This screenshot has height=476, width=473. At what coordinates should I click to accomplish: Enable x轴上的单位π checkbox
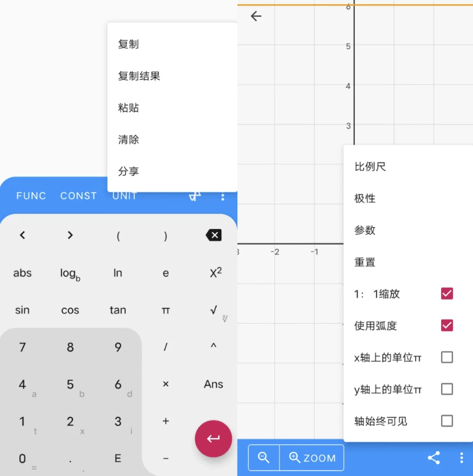click(x=446, y=357)
